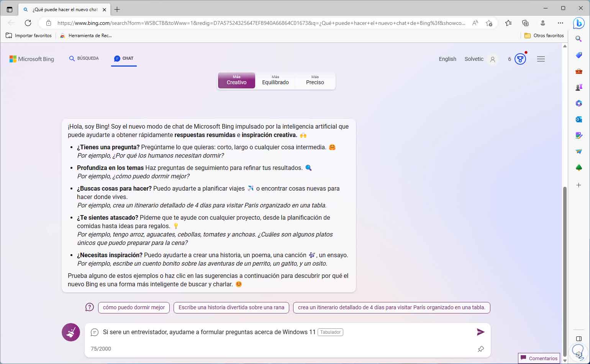Open the Games chess icon in sidebar
590x364 pixels.
point(579,87)
